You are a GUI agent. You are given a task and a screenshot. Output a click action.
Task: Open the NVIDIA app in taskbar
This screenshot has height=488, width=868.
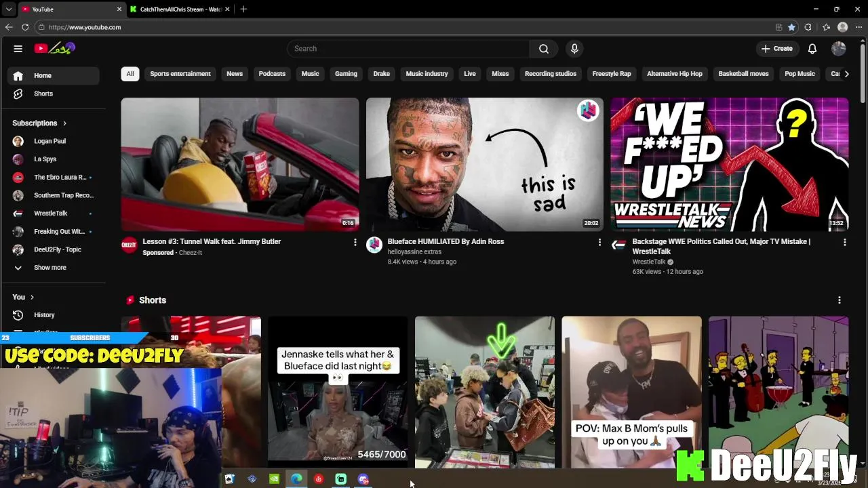[274, 479]
